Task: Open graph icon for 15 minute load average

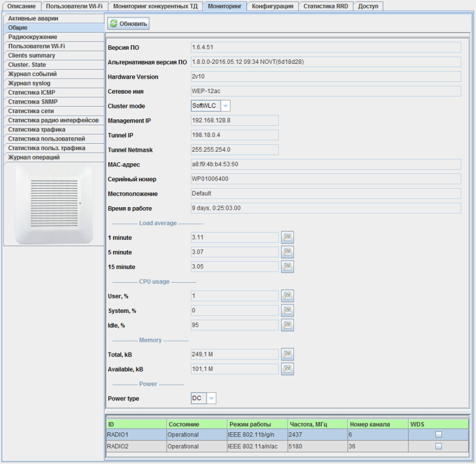Action: (x=287, y=267)
